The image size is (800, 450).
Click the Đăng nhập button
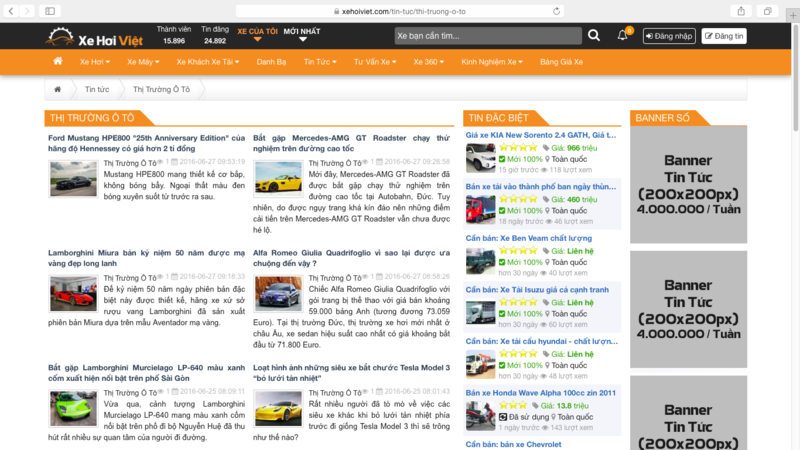[669, 36]
